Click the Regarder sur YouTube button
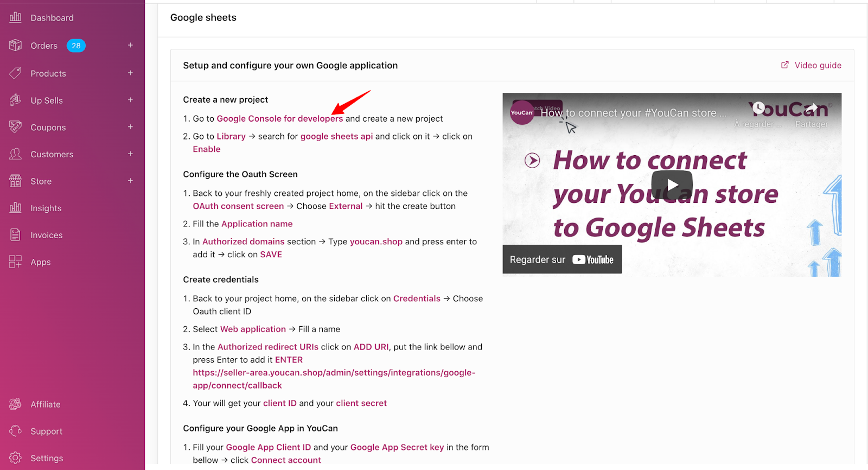Image resolution: width=868 pixels, height=470 pixels. click(562, 259)
